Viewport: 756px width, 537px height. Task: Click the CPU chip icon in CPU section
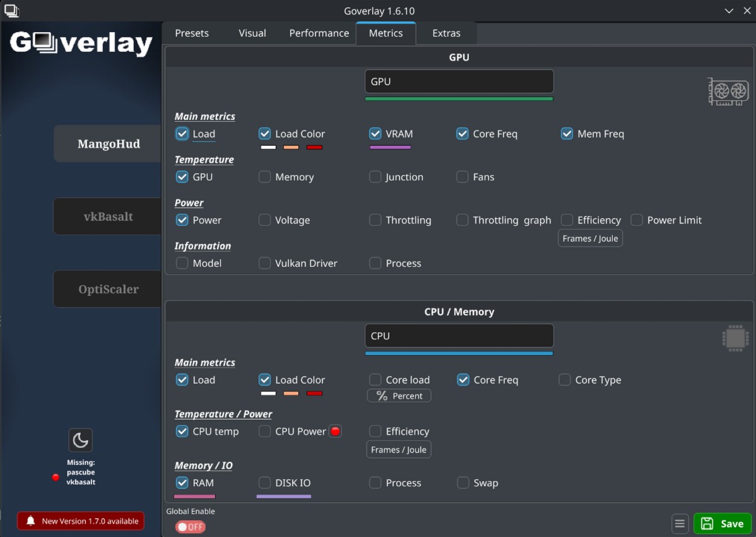click(x=735, y=338)
